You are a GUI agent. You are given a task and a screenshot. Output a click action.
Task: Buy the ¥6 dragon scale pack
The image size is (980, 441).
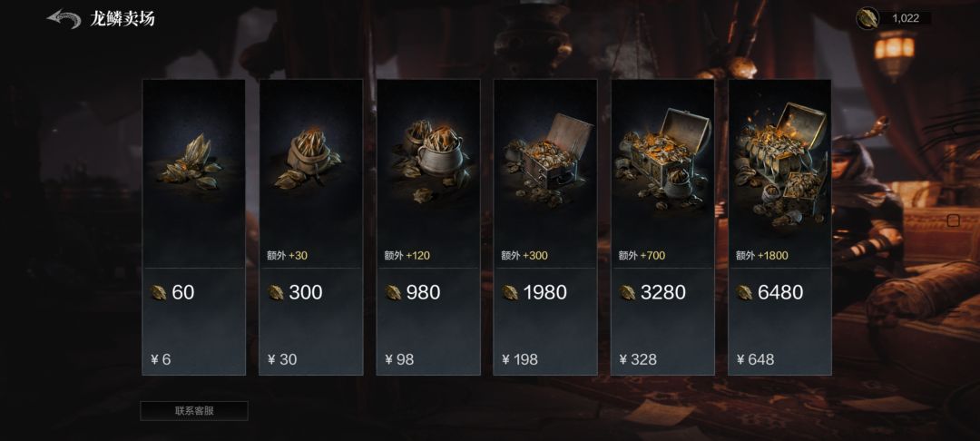pyautogui.click(x=193, y=359)
